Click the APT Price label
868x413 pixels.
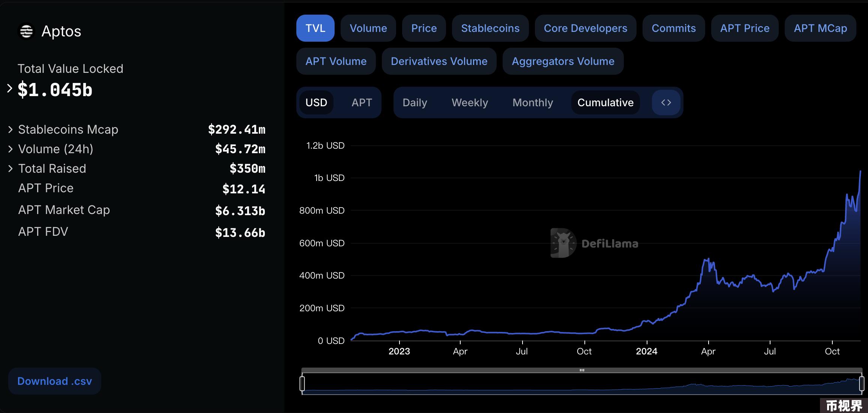(x=46, y=188)
